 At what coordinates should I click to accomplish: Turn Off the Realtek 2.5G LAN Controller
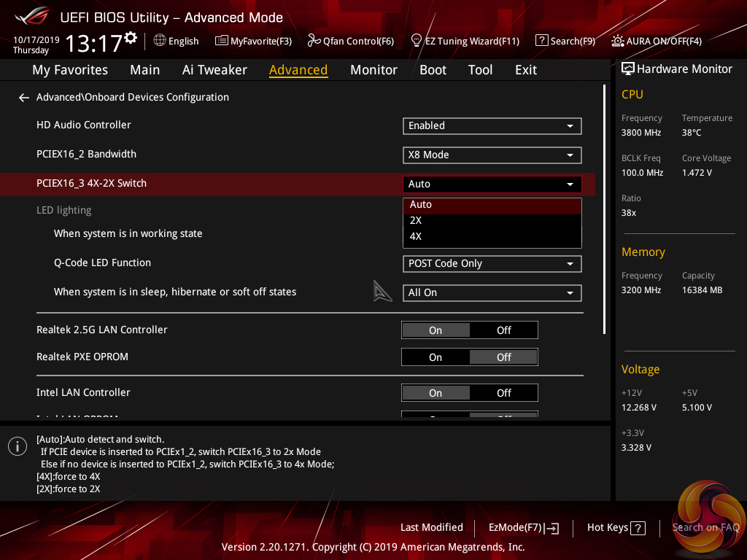[503, 330]
